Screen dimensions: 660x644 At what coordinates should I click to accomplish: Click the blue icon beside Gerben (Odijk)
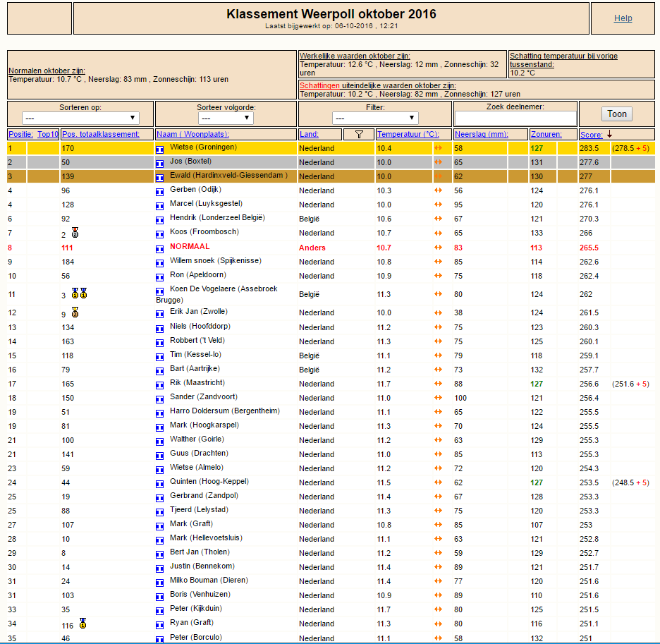tap(159, 192)
